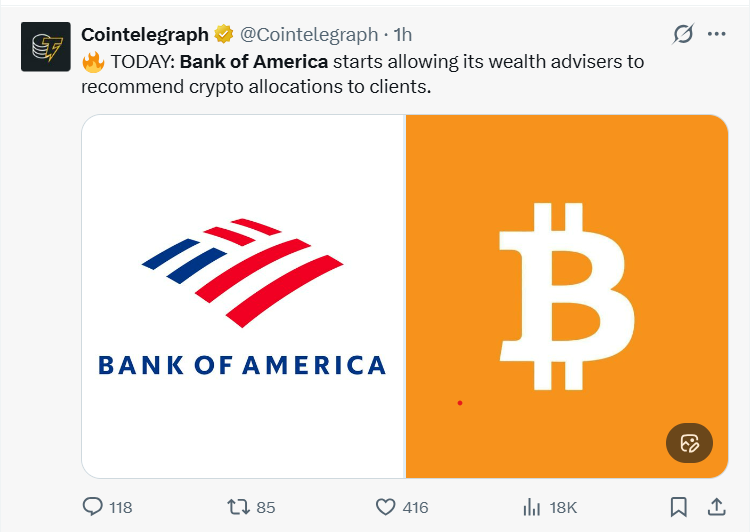Open the repost arrows menu
This screenshot has height=532, width=751.
(238, 507)
